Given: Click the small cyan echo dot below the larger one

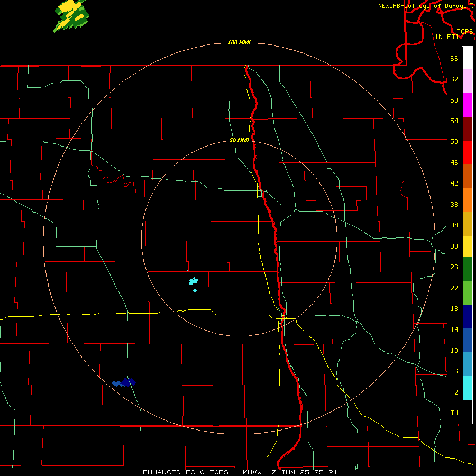Looking at the screenshot, I should point(195,290).
